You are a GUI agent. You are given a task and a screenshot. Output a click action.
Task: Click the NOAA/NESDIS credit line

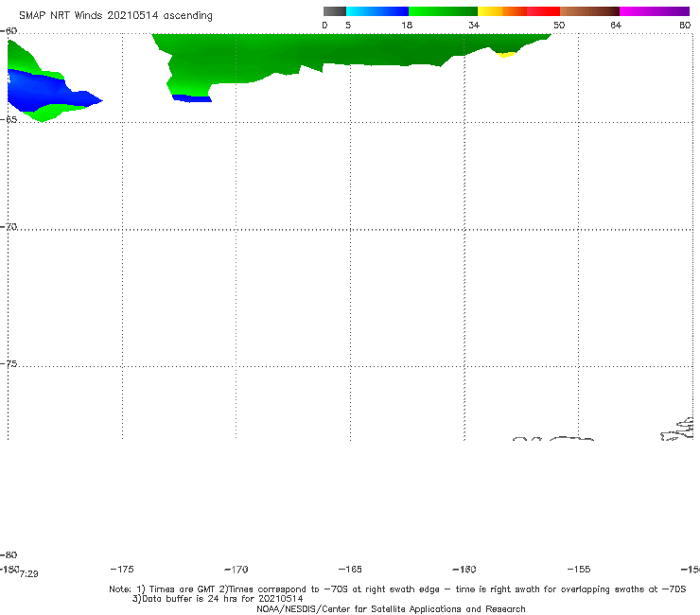(x=391, y=609)
